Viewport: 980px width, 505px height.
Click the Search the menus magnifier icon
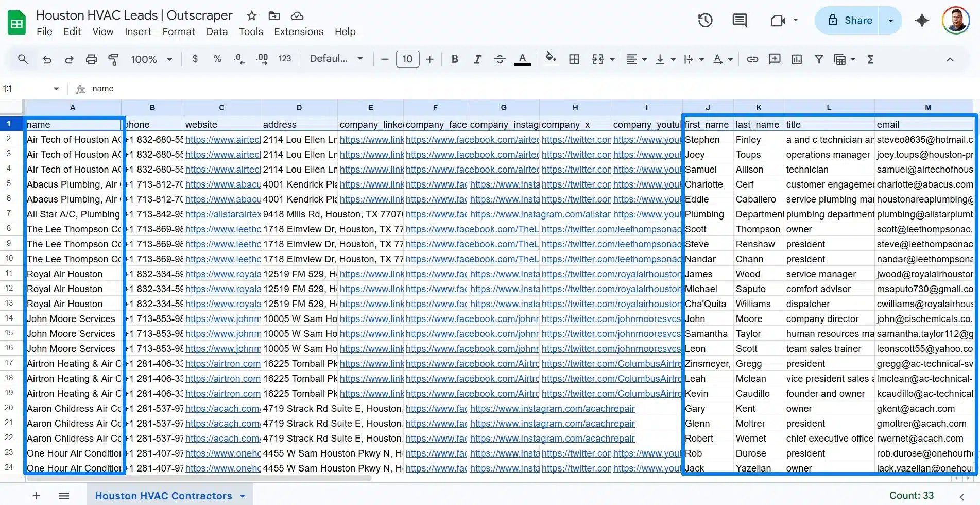coord(23,59)
